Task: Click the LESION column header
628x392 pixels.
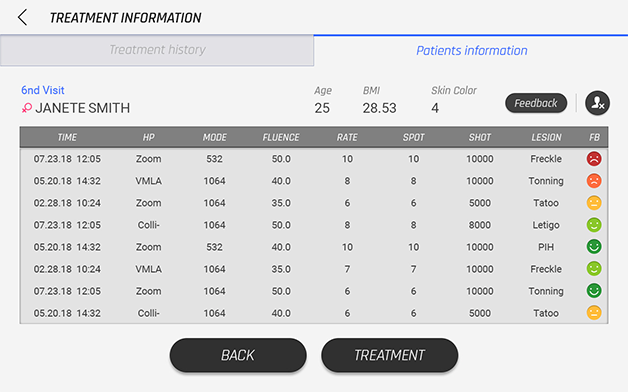Action: click(x=546, y=137)
